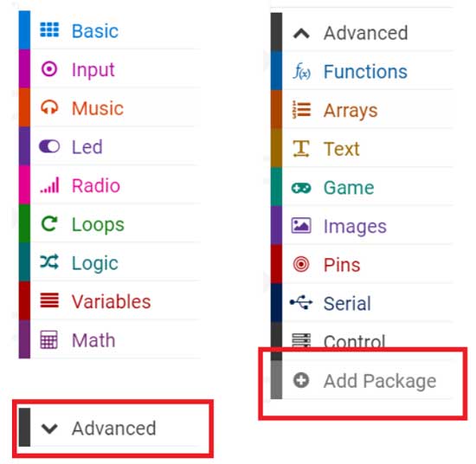Select the Game controller icon
The image size is (476, 464).
coord(301,188)
